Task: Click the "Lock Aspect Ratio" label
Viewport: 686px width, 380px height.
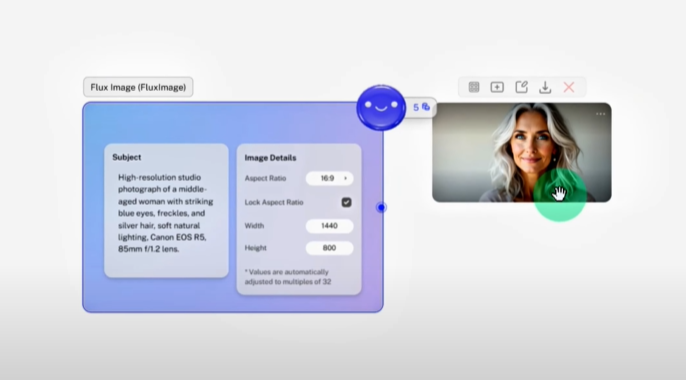Action: click(274, 202)
